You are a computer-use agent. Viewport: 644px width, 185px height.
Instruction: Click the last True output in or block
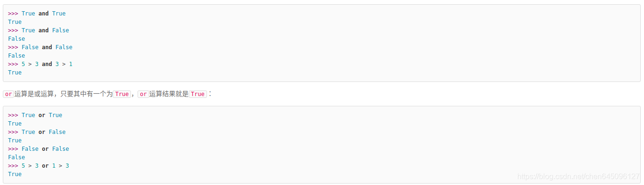(15, 174)
